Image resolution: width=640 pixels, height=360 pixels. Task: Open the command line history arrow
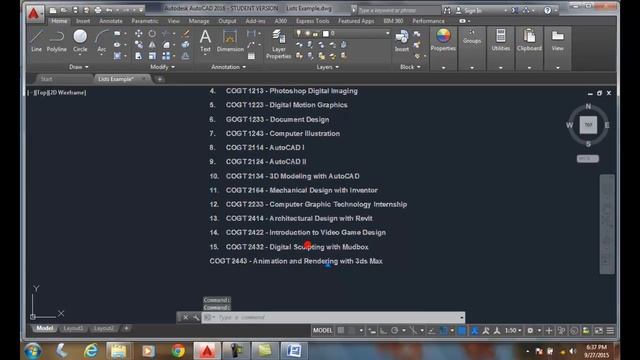[462, 317]
